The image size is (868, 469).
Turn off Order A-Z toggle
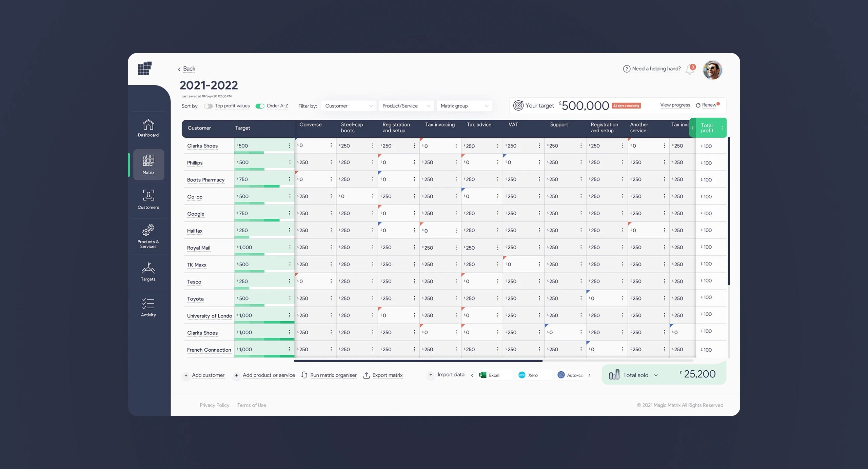(260, 106)
